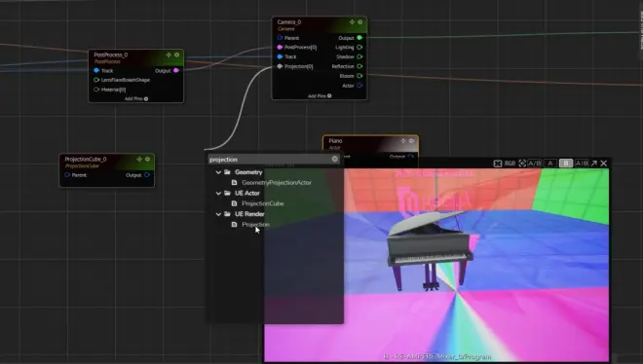Click the fit-to-view icon in preview toolbar
The height and width of the screenshot is (364, 643).
click(x=498, y=164)
